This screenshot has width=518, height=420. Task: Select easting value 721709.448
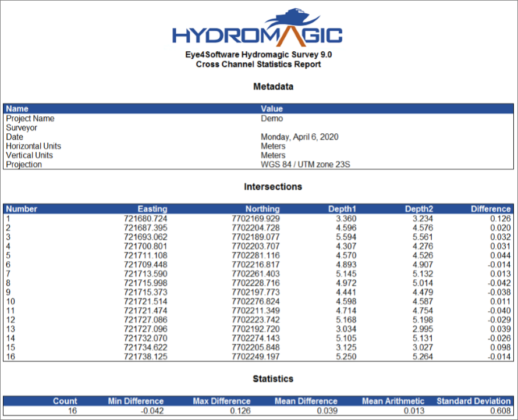[146, 265]
